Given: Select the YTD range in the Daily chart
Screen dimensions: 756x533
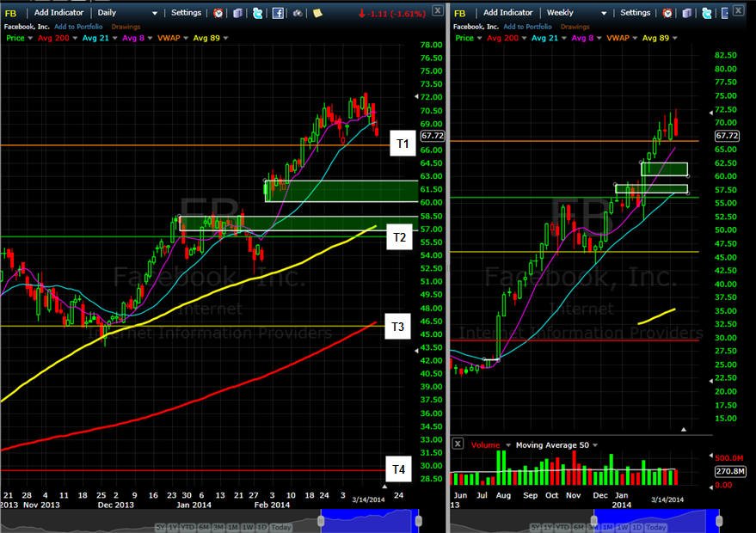Looking at the screenshot, I should tap(187, 527).
